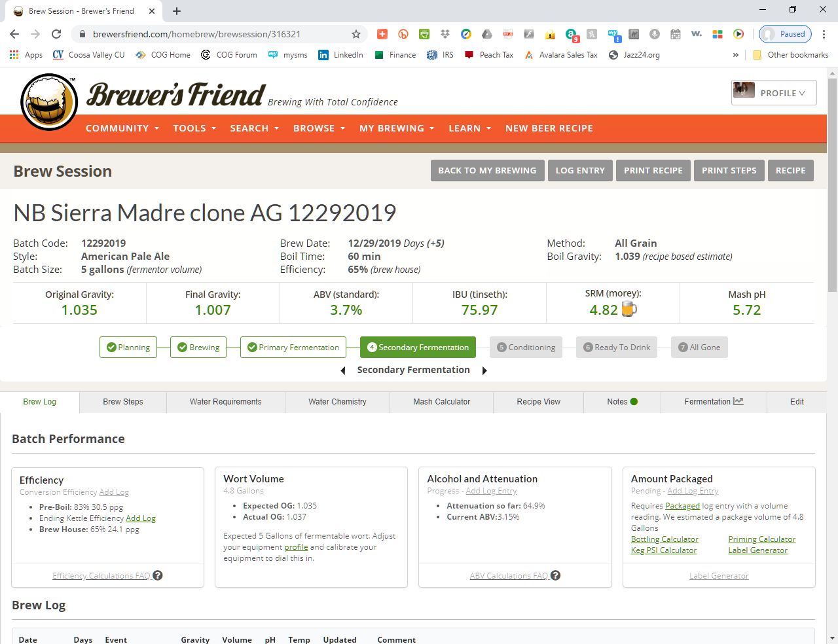Set phase to All Gone

point(699,348)
